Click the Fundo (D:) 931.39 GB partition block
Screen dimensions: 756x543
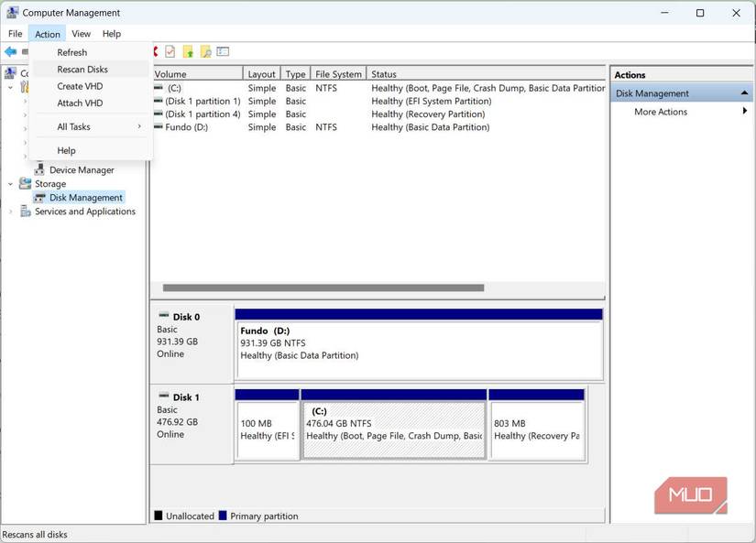pyautogui.click(x=419, y=344)
